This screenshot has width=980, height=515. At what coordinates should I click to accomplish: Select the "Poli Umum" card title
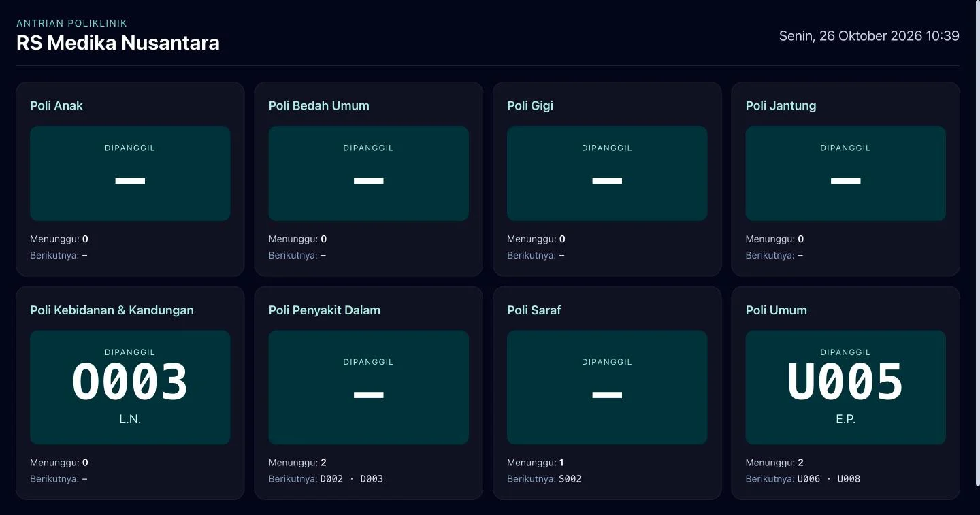(777, 310)
